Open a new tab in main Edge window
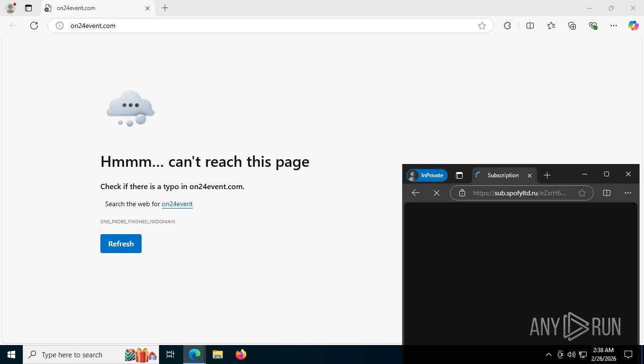Screen dimensions: 644x364 [x=165, y=8]
